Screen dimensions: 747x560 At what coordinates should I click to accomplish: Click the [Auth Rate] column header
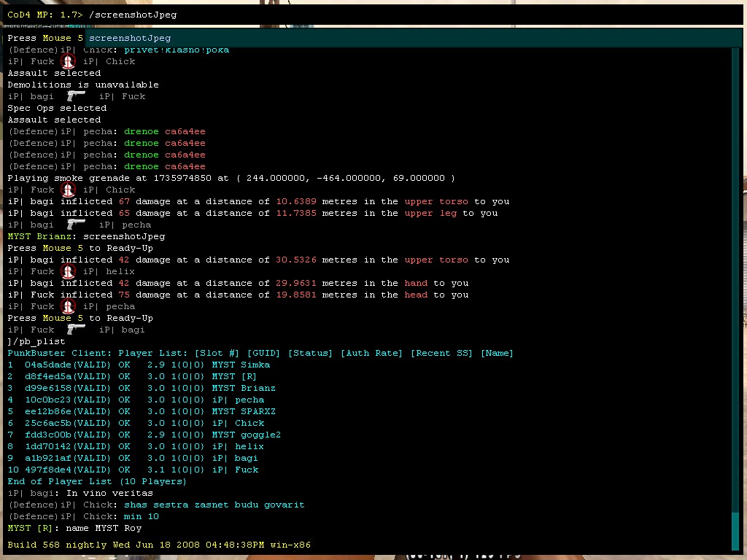coord(371,353)
